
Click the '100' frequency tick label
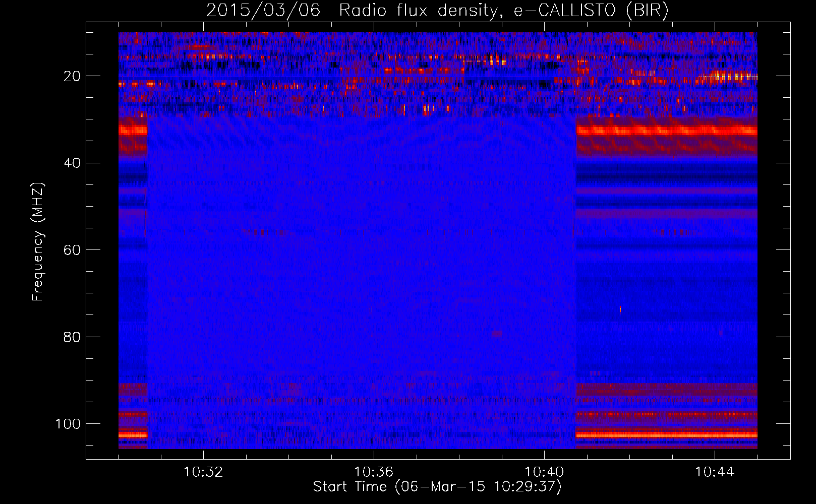coord(68,424)
